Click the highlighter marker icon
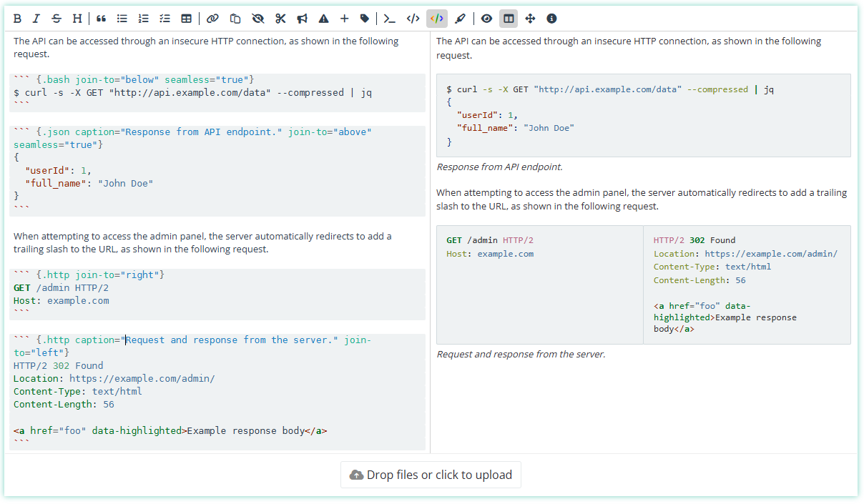864x504 pixels. (x=461, y=19)
